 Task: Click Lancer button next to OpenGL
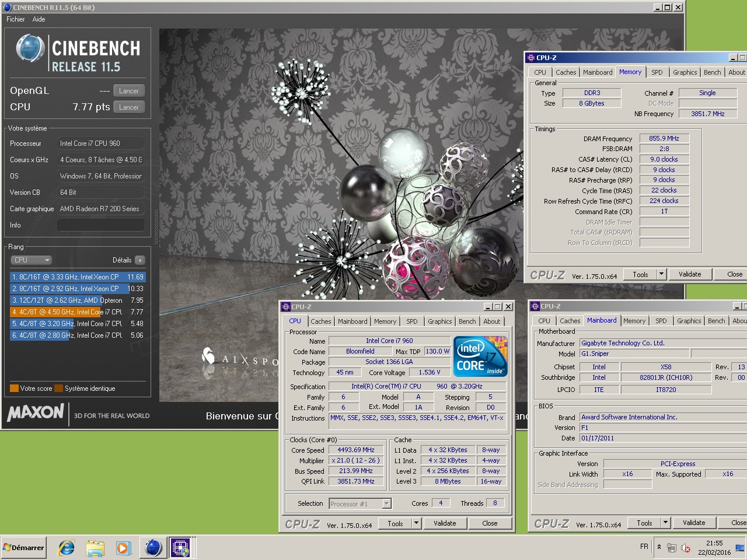click(x=129, y=91)
